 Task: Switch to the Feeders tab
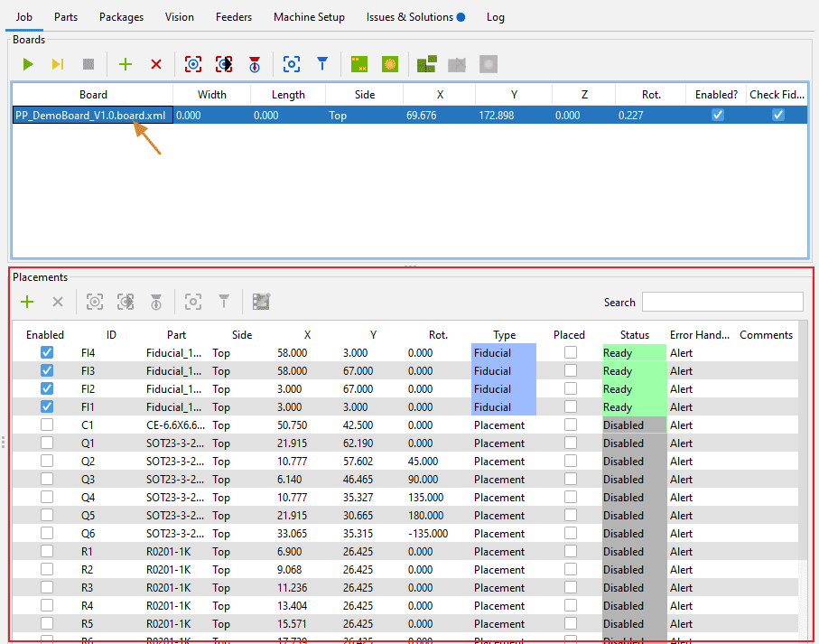click(x=234, y=17)
